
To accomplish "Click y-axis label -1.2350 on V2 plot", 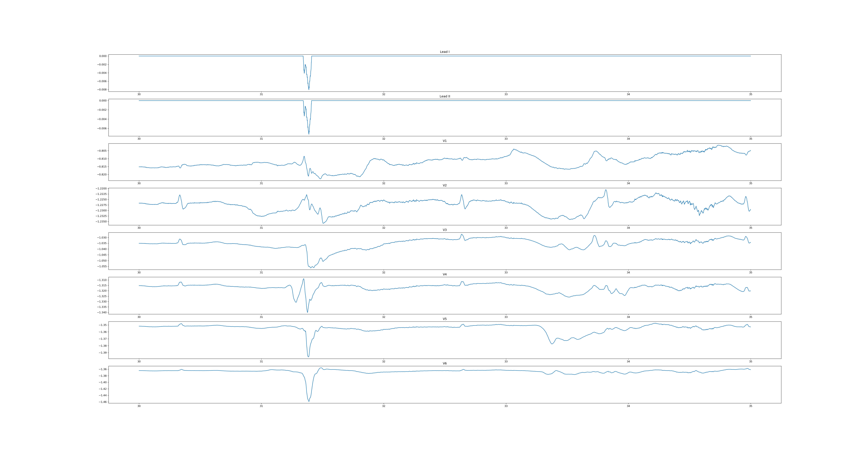I will (x=101, y=221).
